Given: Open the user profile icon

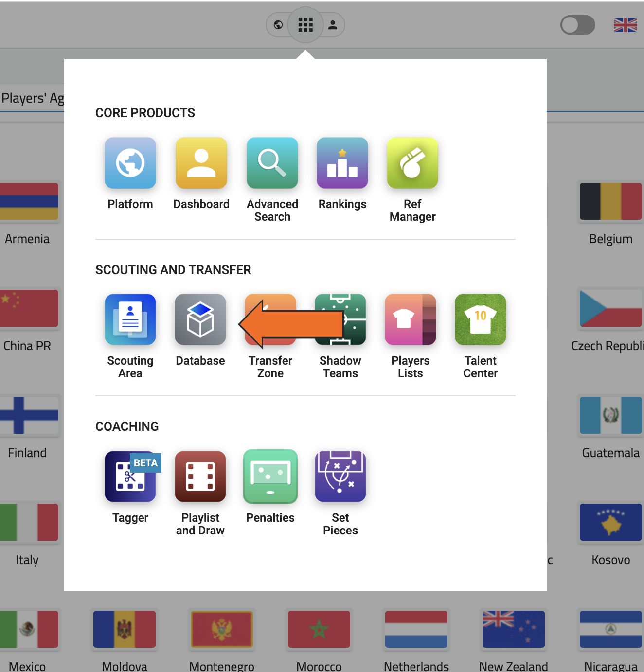Looking at the screenshot, I should point(333,25).
